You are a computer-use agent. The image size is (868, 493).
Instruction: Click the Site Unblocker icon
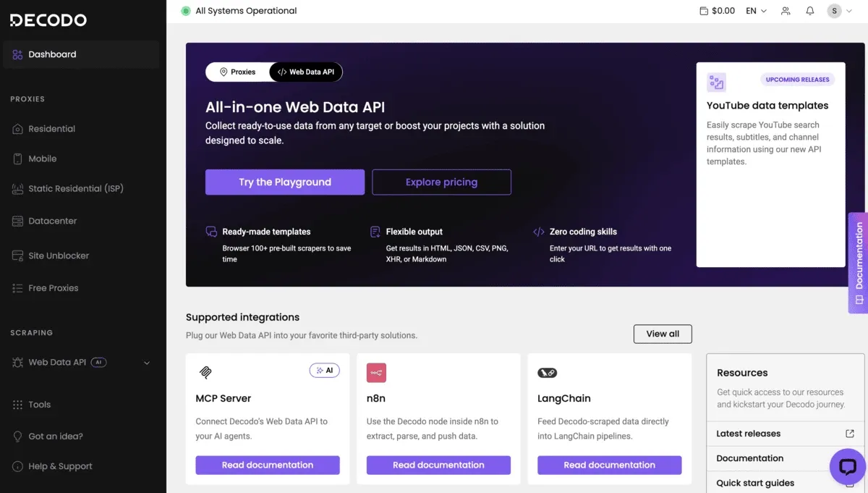tap(18, 256)
